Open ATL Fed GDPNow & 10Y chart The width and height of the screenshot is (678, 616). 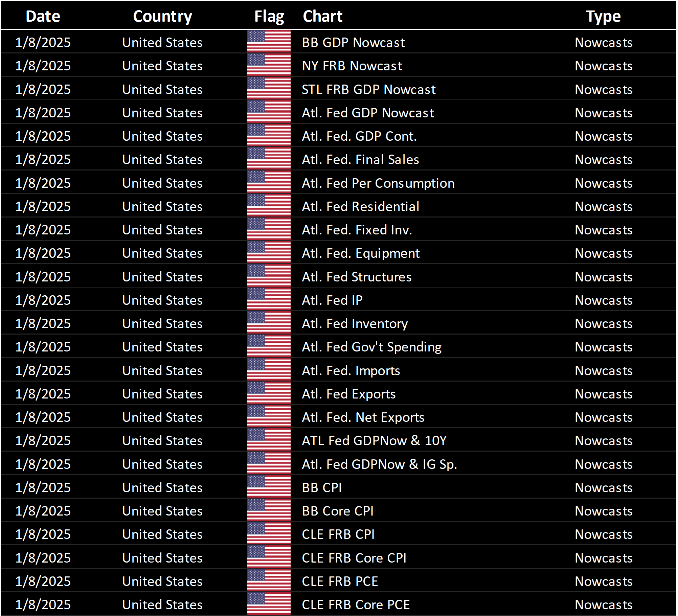tap(374, 440)
